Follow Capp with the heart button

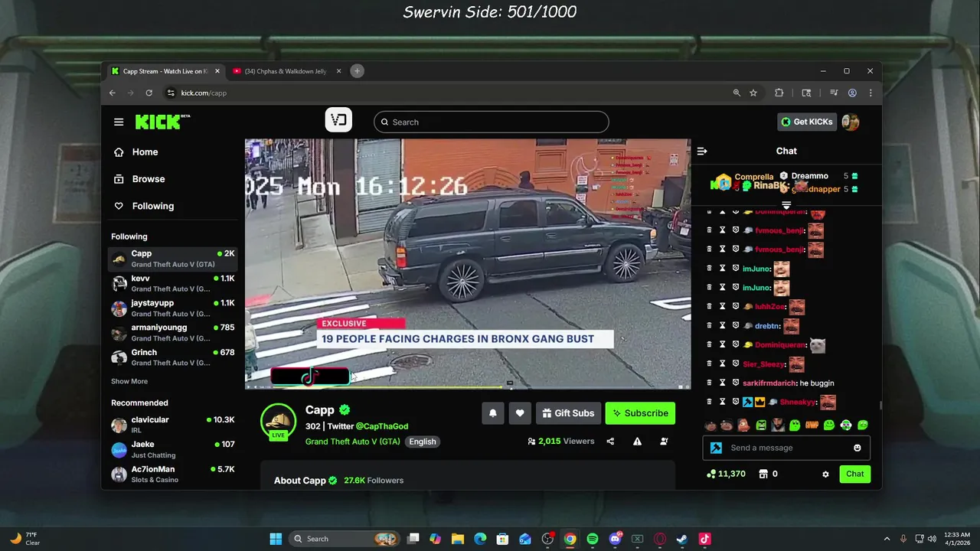[x=520, y=413]
